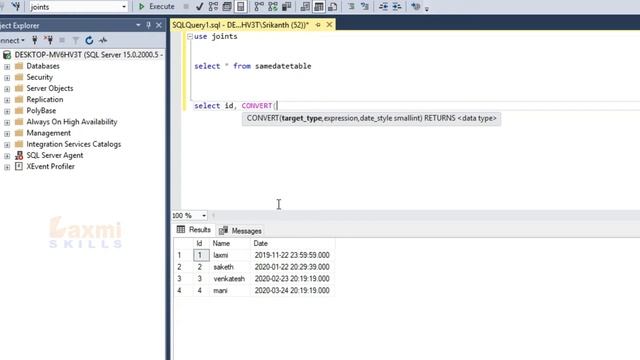
Task: Collapse the 'use joints' code region
Action: [190, 36]
